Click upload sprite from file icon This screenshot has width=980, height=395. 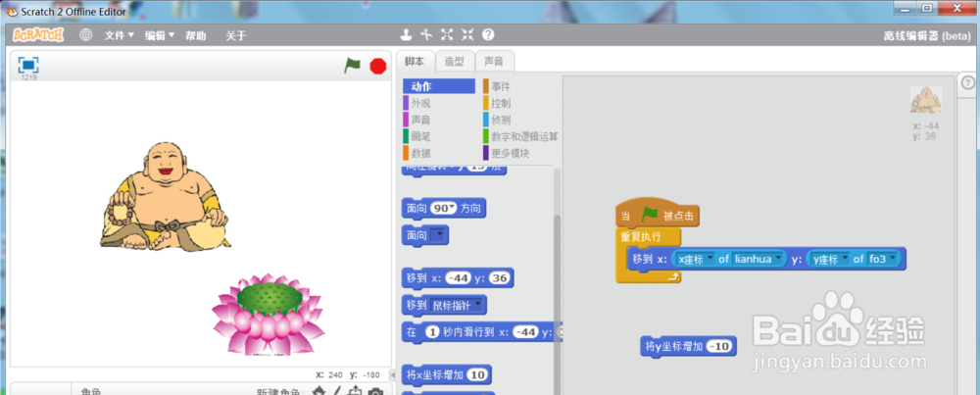tap(355, 391)
